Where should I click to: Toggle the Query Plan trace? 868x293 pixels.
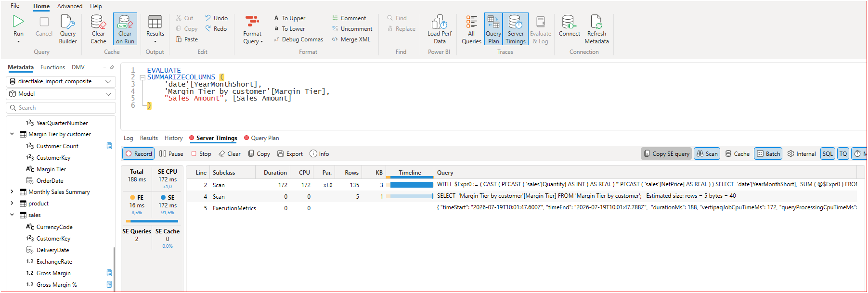493,29
